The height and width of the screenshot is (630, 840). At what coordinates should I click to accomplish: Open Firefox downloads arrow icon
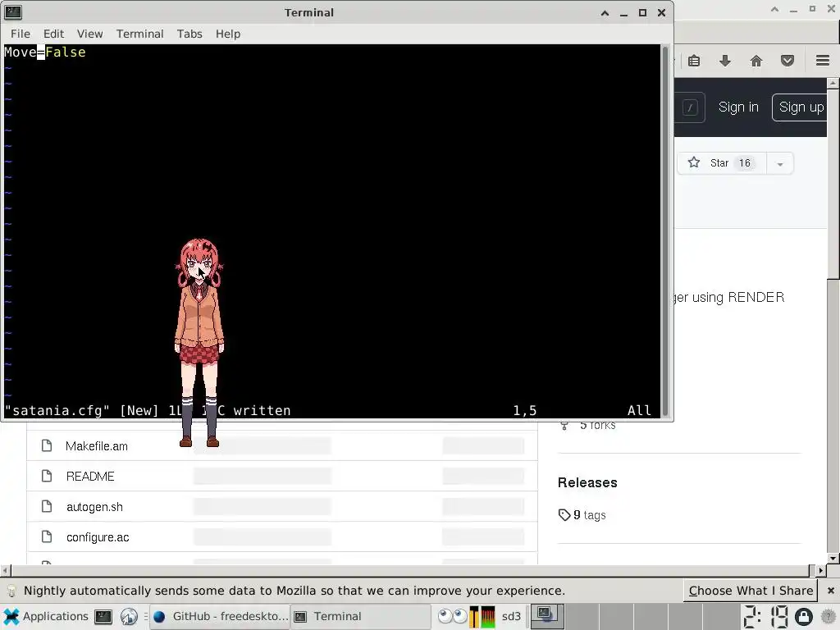coord(725,61)
